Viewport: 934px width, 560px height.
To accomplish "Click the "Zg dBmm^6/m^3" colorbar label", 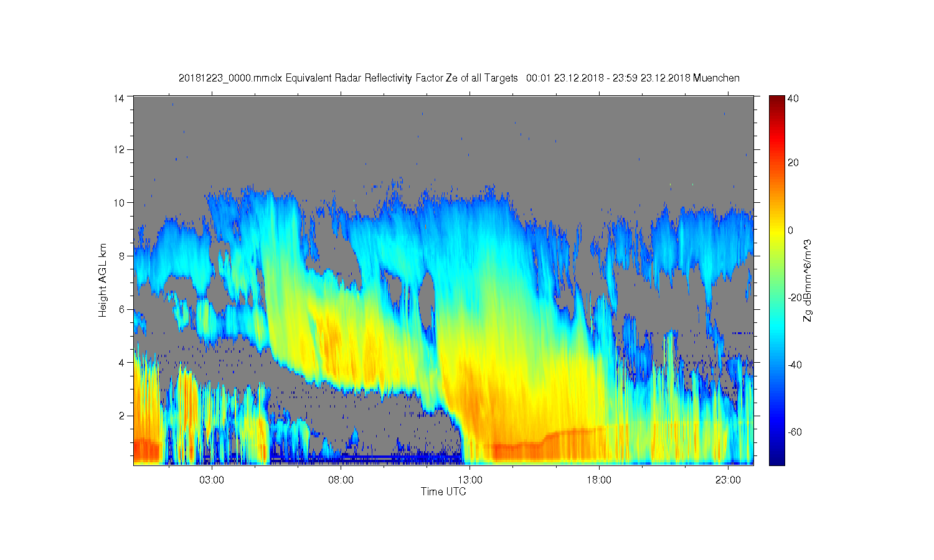I will pyautogui.click(x=808, y=280).
